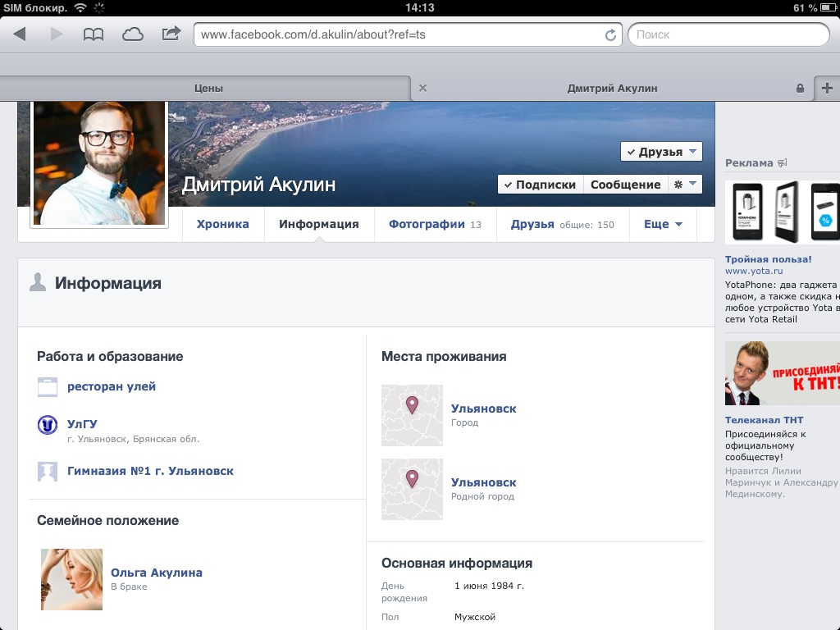Screen dimensions: 840x630
Task: Open the iCloud tabs cloud icon
Action: pos(132,34)
